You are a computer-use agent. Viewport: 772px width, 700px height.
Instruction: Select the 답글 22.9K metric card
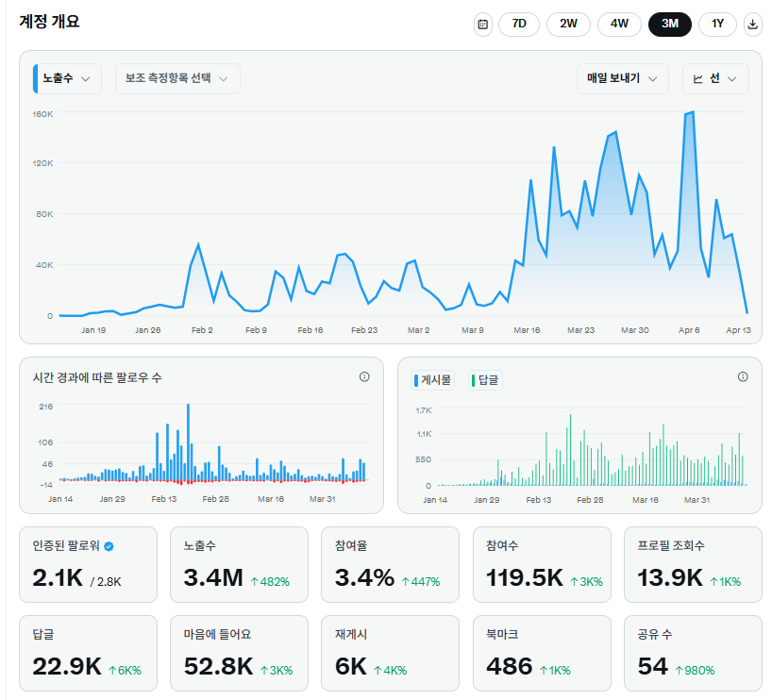tap(88, 653)
